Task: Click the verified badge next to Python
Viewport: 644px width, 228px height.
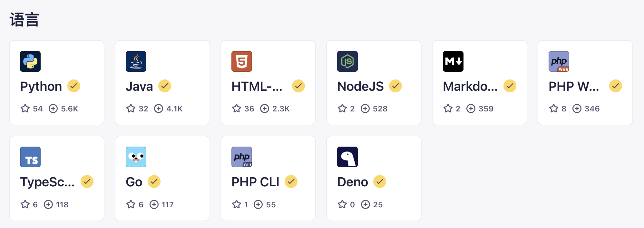Action: (74, 86)
